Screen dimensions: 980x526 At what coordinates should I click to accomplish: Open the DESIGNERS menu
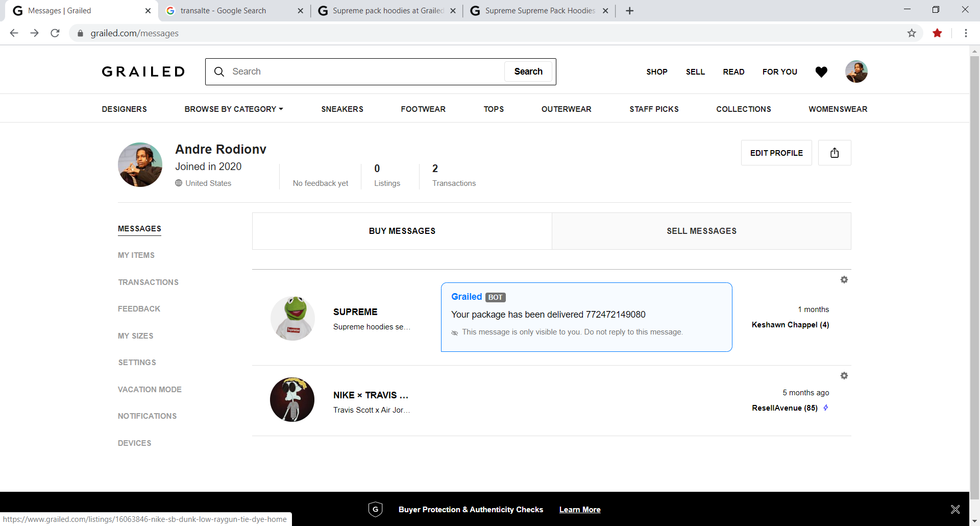pos(124,109)
